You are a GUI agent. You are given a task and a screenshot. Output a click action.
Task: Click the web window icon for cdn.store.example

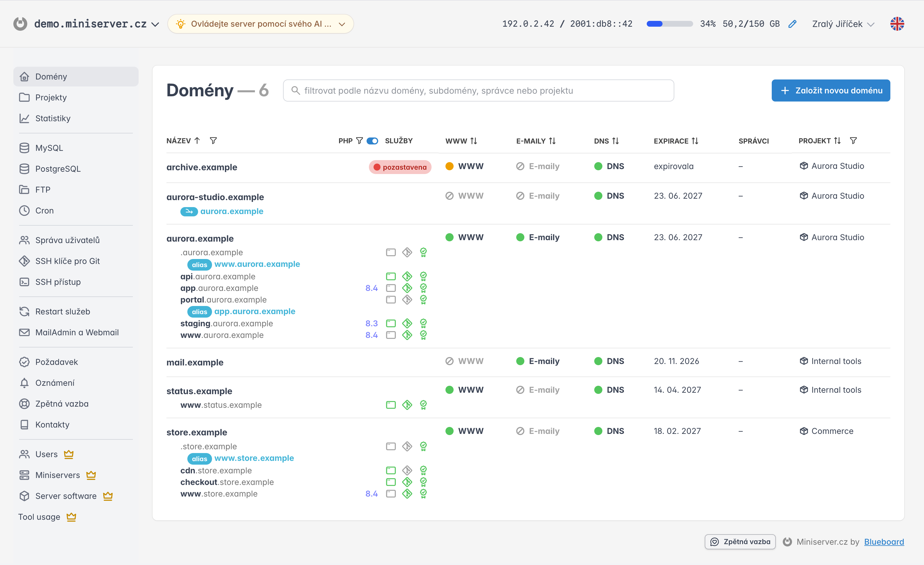tap(391, 470)
